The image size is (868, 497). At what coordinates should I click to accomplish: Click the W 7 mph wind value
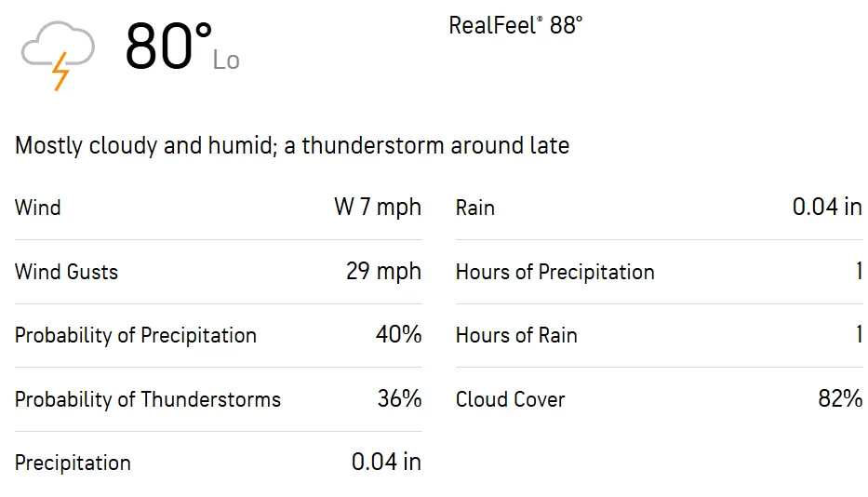(x=378, y=208)
